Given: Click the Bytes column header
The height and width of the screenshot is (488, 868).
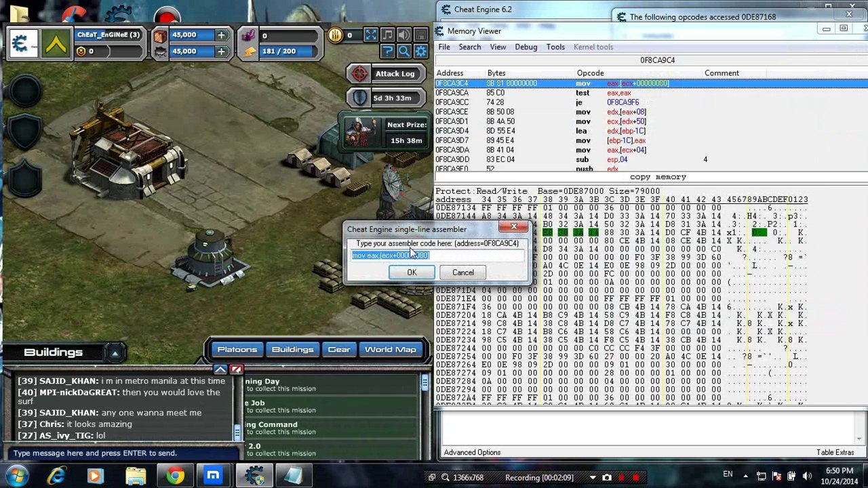Looking at the screenshot, I should 496,73.
